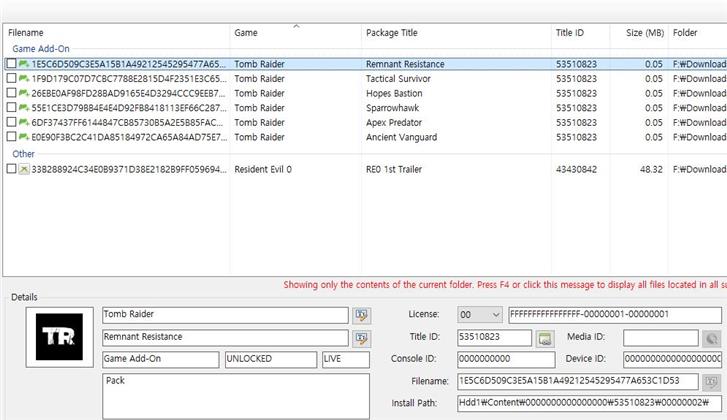Screen dimensions: 727x420
Task: Tick checkbox for Remnant Resistance row
Action: click(x=12, y=64)
